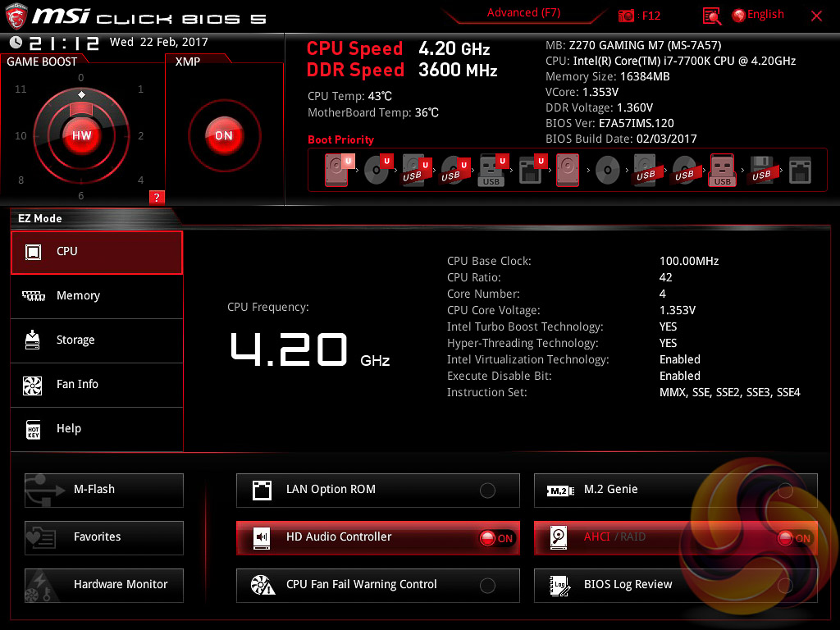
Task: Click the F12 screenshot camera icon
Action: [627, 16]
